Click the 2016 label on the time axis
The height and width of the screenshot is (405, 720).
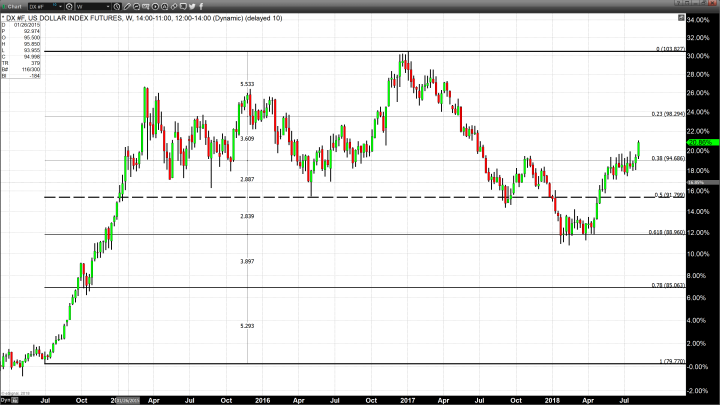coord(262,399)
